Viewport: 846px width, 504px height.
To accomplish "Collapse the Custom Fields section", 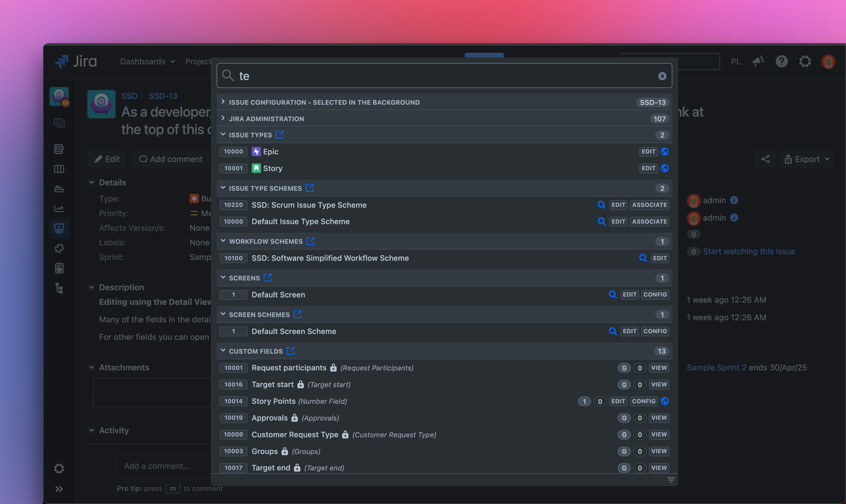I will coord(223,351).
